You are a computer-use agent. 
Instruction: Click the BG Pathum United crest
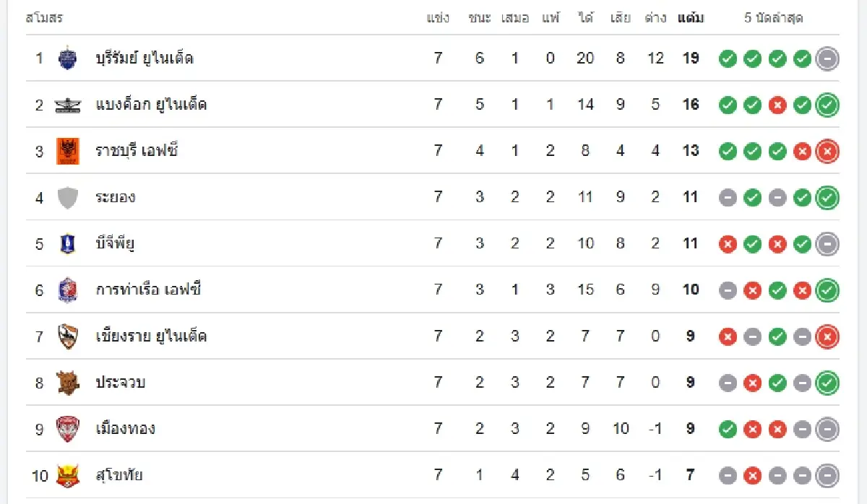pos(67,243)
